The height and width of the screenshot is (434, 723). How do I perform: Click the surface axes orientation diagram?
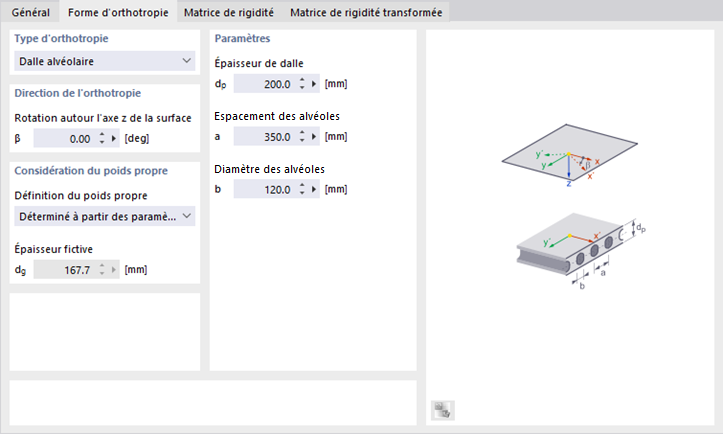[x=569, y=155]
